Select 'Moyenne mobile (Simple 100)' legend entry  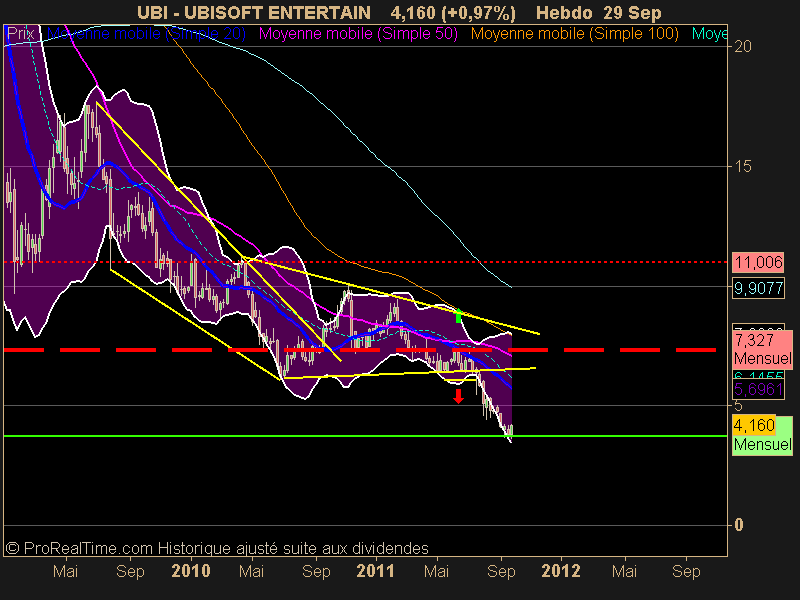pos(574,34)
